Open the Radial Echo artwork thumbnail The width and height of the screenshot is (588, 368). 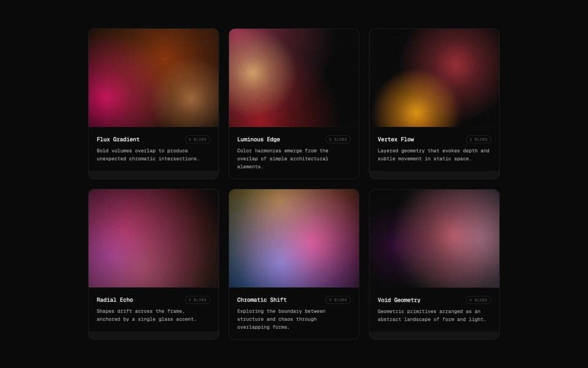tap(153, 239)
